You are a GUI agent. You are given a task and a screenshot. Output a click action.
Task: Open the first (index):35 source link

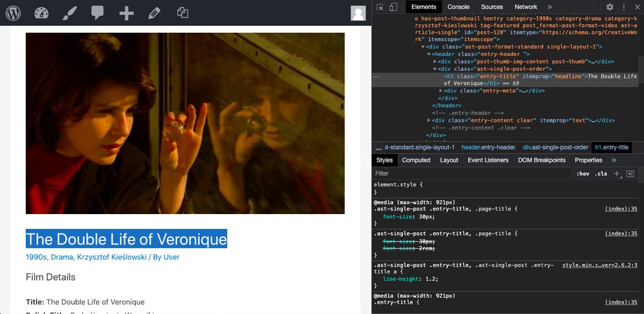click(621, 209)
